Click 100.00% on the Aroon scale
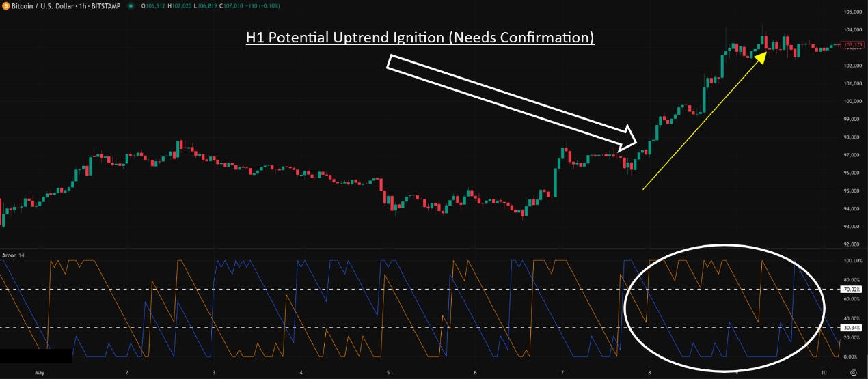This screenshot has width=868, height=379. pyautogui.click(x=854, y=261)
